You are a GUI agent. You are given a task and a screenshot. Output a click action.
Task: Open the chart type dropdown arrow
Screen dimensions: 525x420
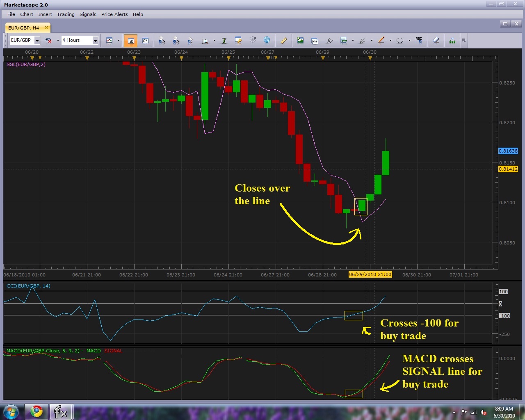click(x=119, y=40)
